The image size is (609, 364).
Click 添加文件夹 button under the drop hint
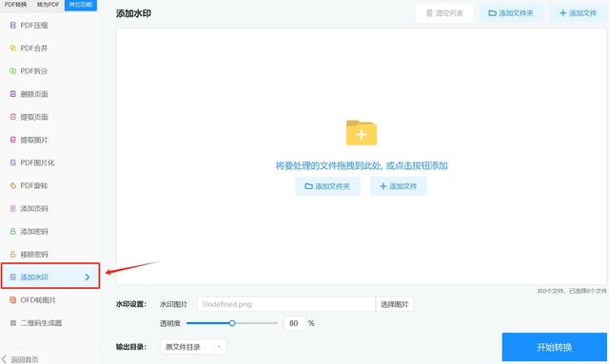point(327,186)
